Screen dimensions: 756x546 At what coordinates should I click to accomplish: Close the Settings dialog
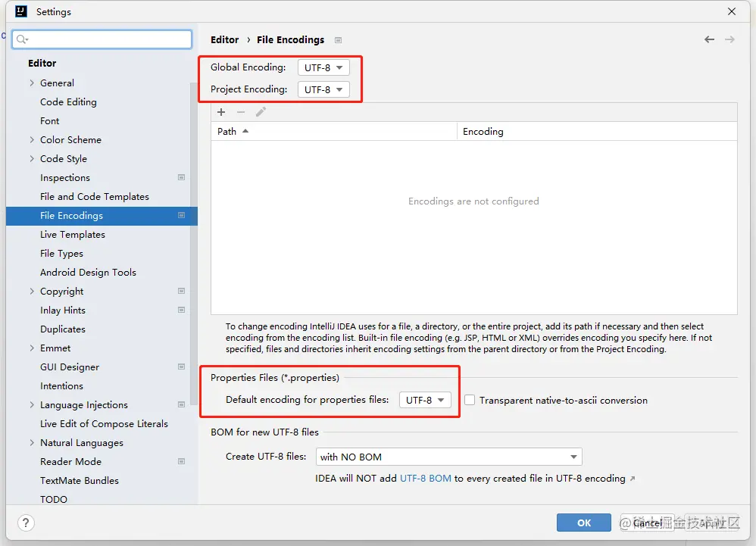pyautogui.click(x=732, y=11)
